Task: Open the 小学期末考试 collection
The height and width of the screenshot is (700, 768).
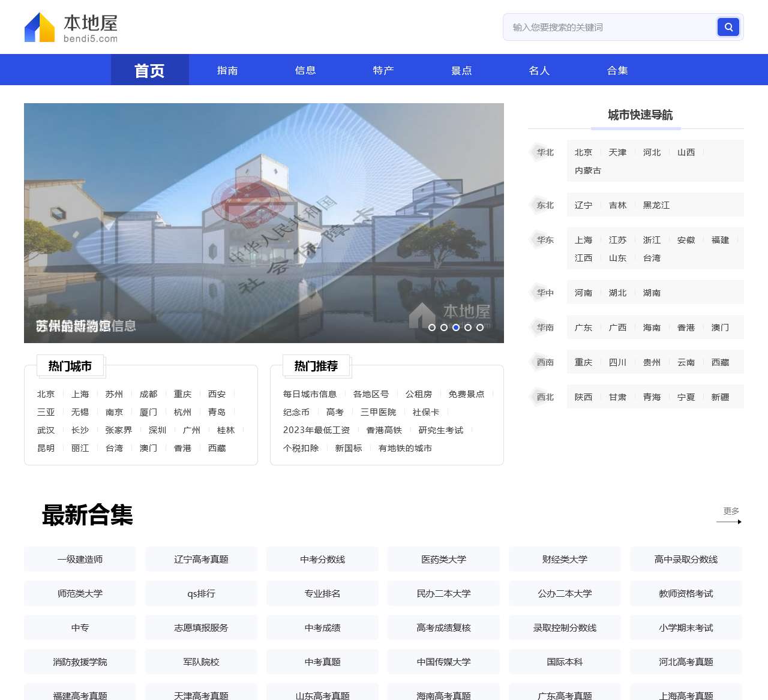Action: [x=686, y=627]
